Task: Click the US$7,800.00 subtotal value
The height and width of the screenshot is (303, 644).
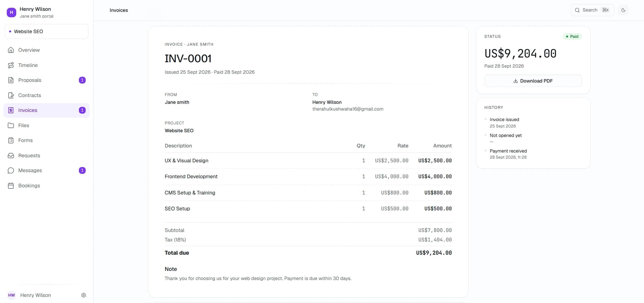Action: [435, 230]
